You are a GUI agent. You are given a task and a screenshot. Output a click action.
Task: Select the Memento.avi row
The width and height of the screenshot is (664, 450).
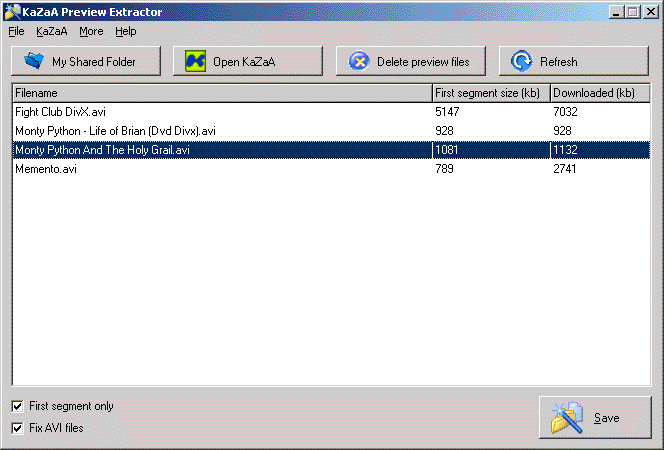(x=332, y=169)
